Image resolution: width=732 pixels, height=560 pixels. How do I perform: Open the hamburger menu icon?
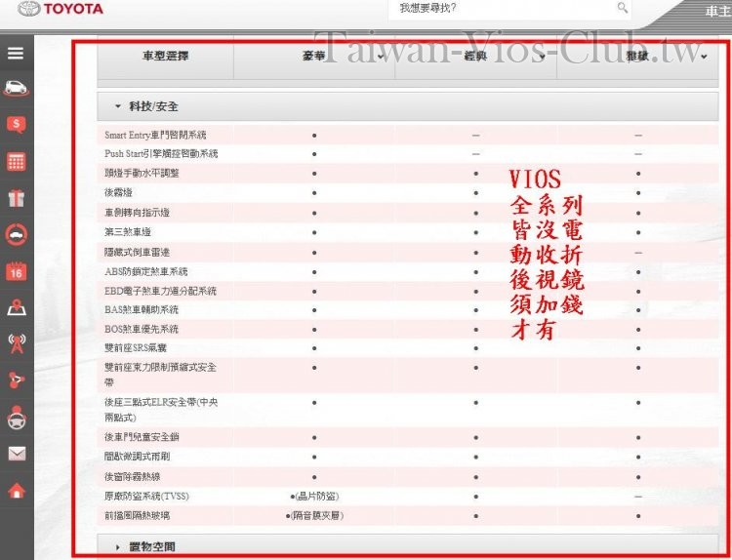[16, 54]
